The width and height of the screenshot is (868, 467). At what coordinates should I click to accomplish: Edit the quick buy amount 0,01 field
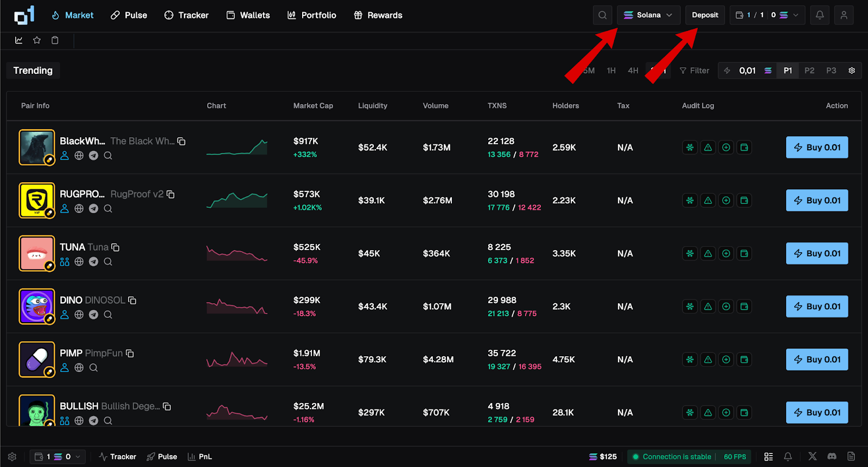[x=748, y=71]
